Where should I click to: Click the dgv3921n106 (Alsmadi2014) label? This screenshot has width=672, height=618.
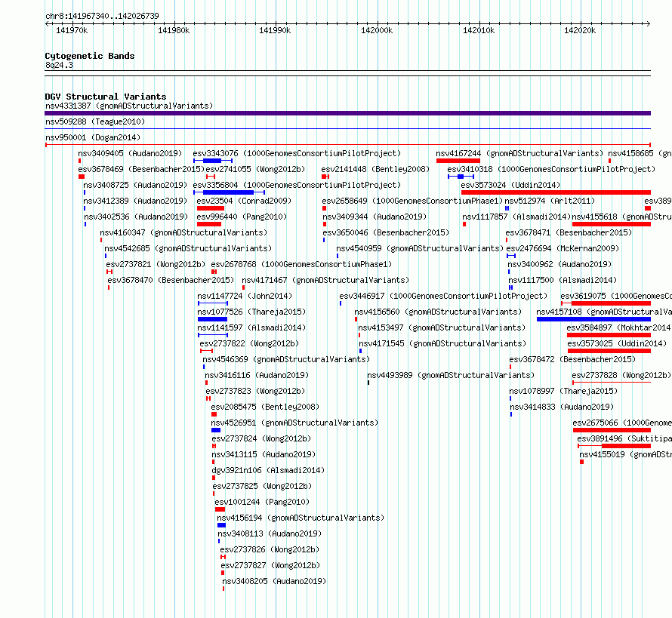tap(268, 470)
